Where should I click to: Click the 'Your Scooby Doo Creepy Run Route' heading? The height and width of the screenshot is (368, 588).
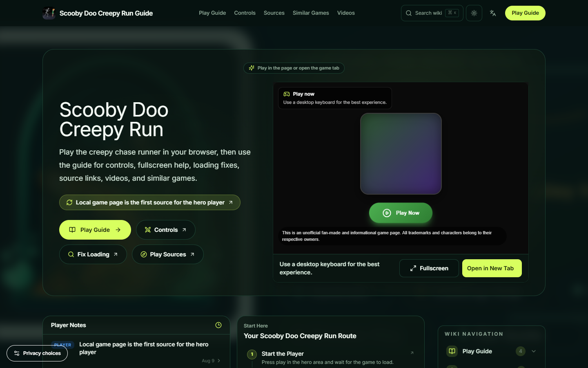300,336
